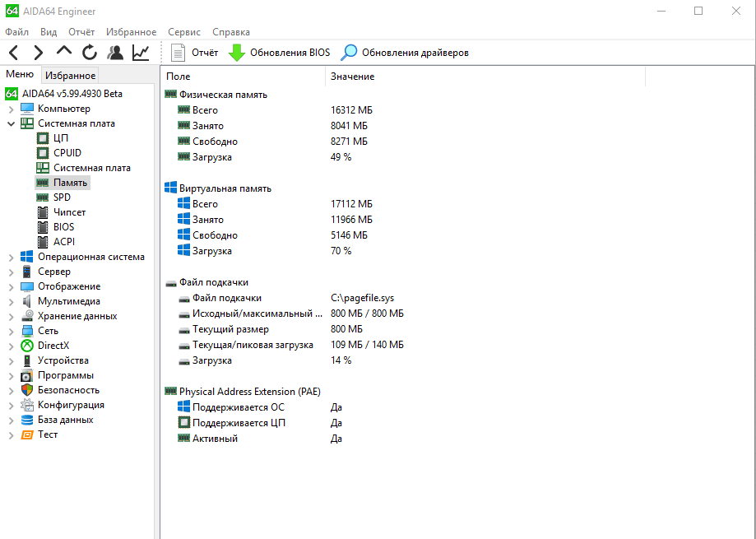Select the Чипсет chip icon
Image resolution: width=756 pixels, height=539 pixels.
(x=43, y=212)
